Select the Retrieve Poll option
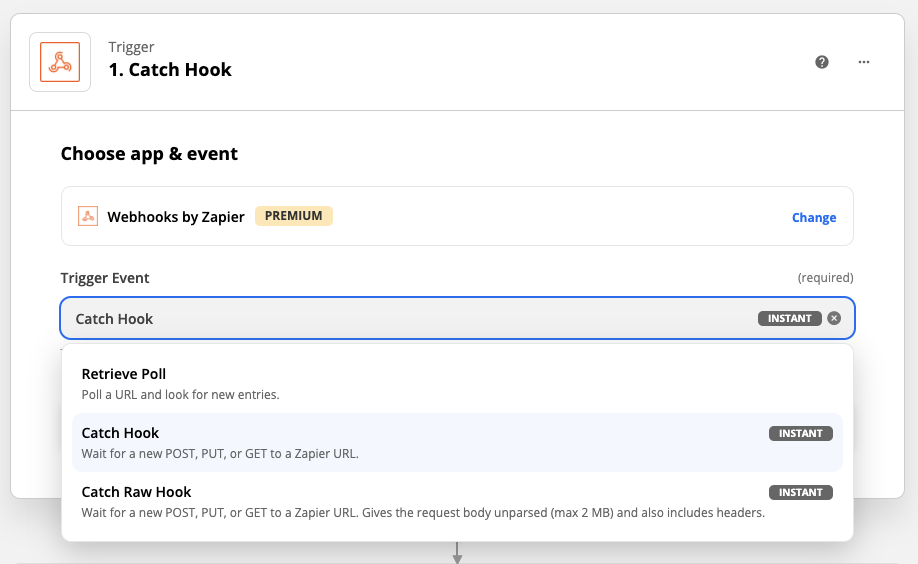918x564 pixels. click(124, 374)
